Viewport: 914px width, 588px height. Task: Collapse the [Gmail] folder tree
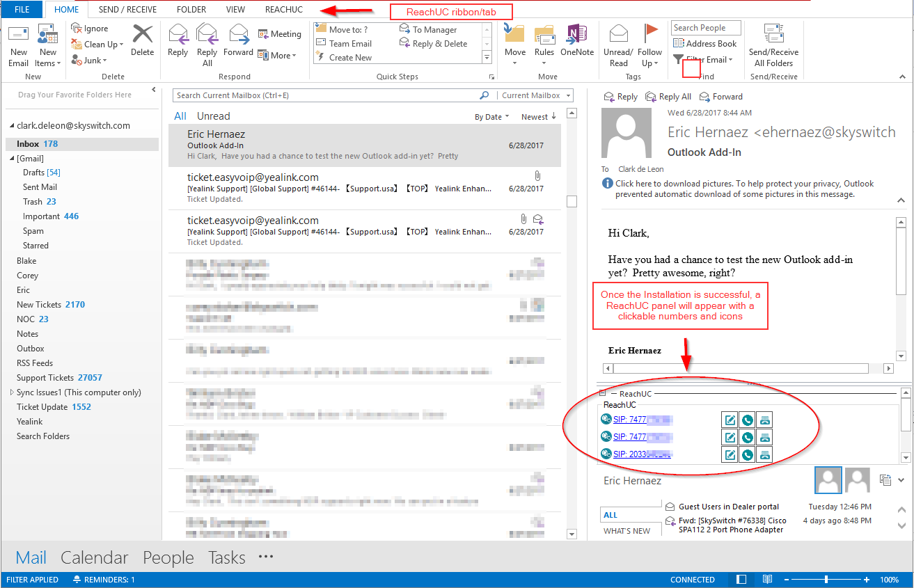click(x=12, y=159)
